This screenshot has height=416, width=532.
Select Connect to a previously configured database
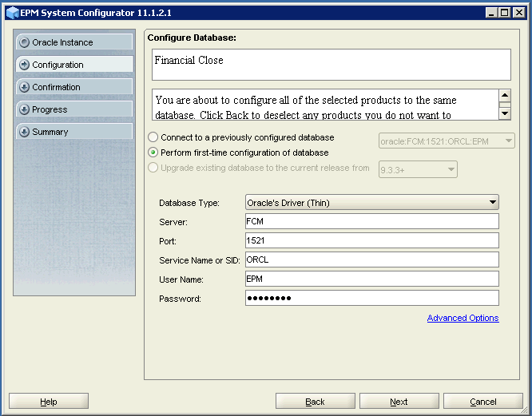pos(153,137)
